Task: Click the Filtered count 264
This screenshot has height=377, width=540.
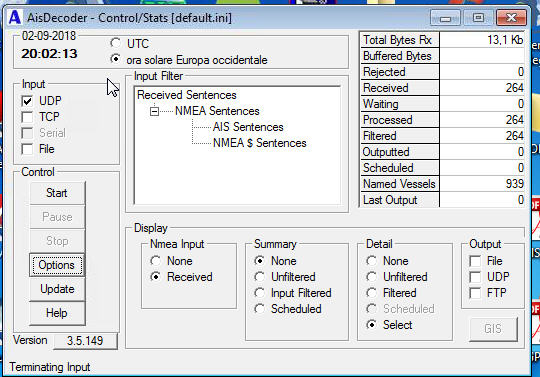Action: click(482, 136)
